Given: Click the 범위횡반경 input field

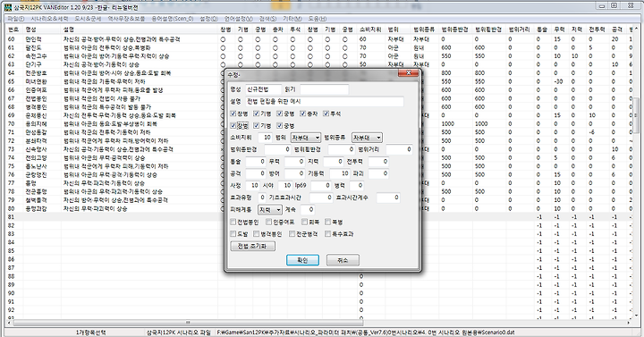Looking at the screenshot, I should [341, 150].
